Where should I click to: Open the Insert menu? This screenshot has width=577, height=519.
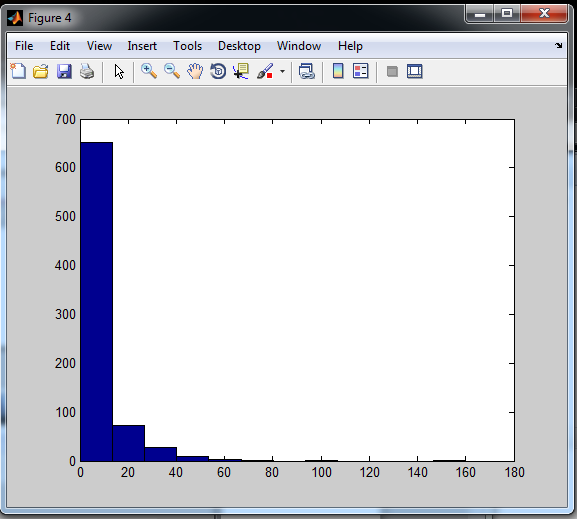tap(142, 46)
